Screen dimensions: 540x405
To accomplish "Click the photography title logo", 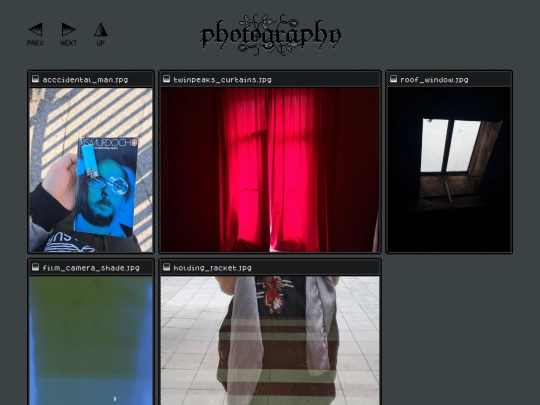I will [271, 35].
